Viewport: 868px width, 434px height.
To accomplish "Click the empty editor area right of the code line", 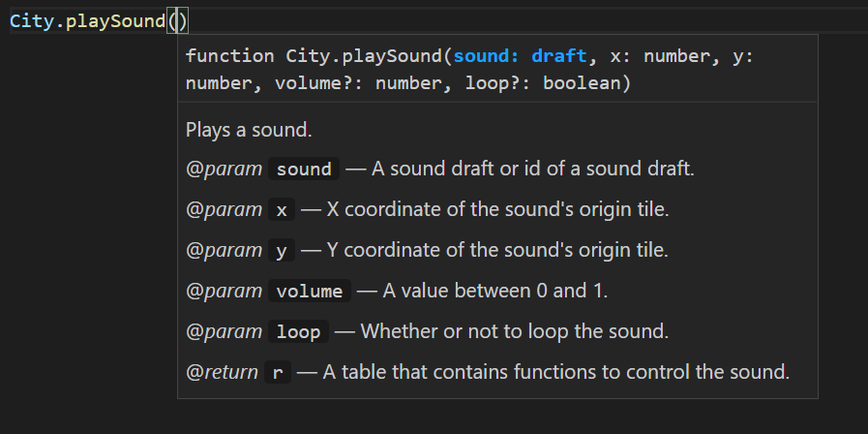I will coord(525,21).
